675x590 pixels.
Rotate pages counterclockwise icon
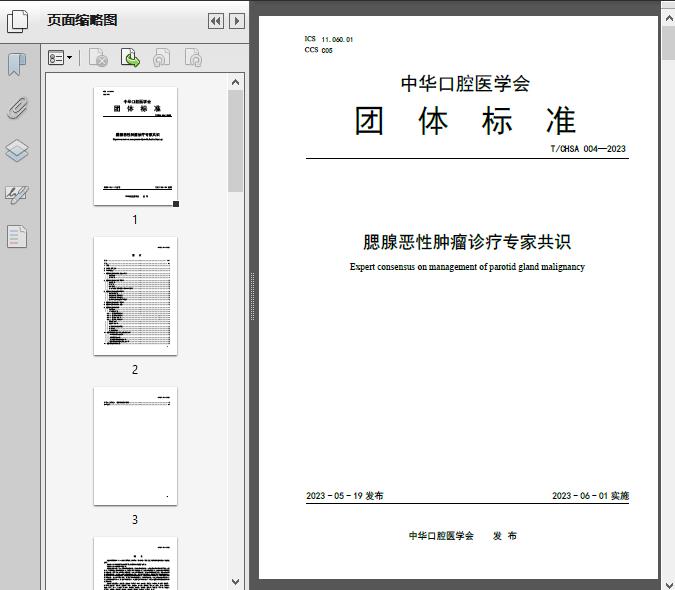tap(161, 58)
